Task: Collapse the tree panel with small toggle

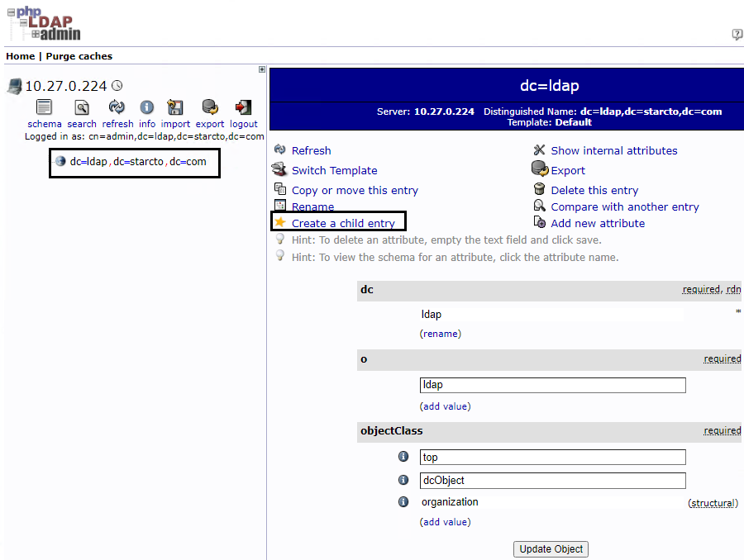Action: [x=262, y=69]
